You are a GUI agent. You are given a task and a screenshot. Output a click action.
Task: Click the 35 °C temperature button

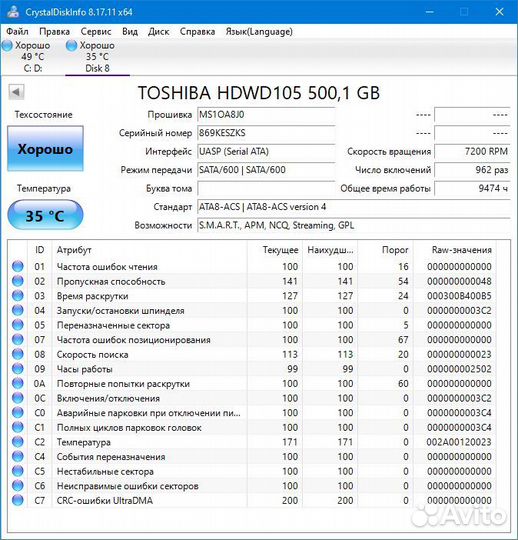(45, 215)
